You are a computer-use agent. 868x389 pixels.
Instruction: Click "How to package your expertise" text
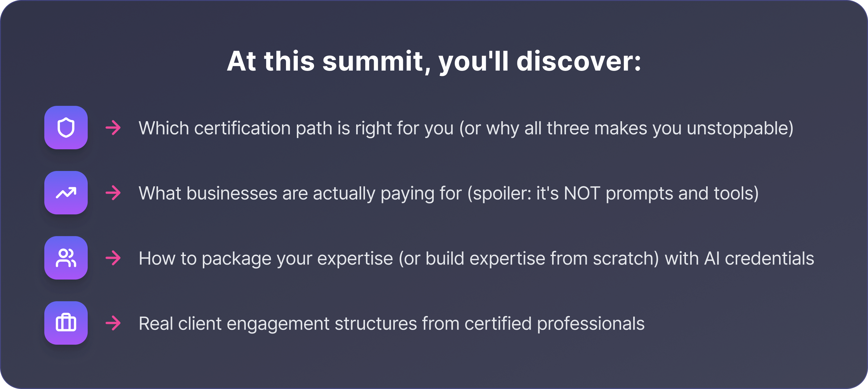coord(266,258)
